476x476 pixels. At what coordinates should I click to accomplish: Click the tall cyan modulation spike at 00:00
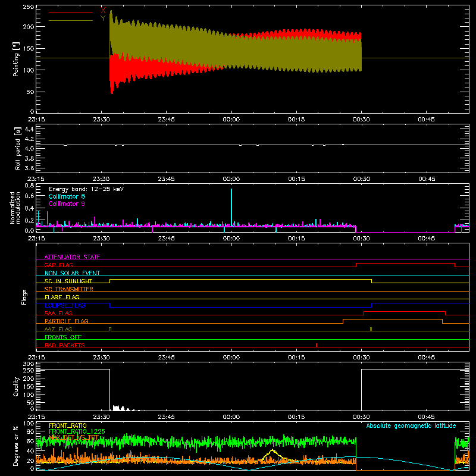pos(231,207)
